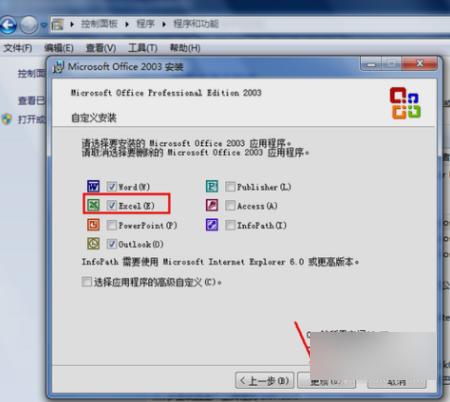
Task: Click the address bar Control Panel icon
Action: pos(57,24)
